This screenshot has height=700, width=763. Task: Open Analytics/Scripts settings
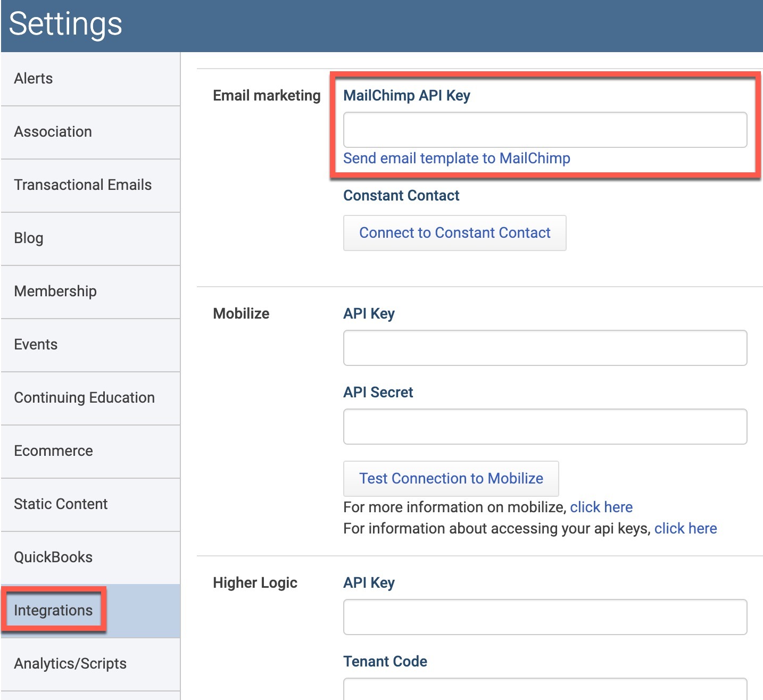point(90,664)
